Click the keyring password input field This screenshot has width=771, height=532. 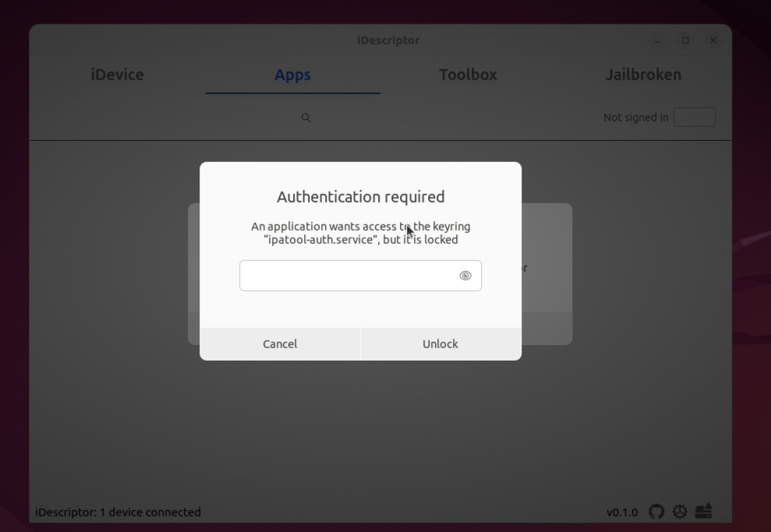click(x=360, y=276)
